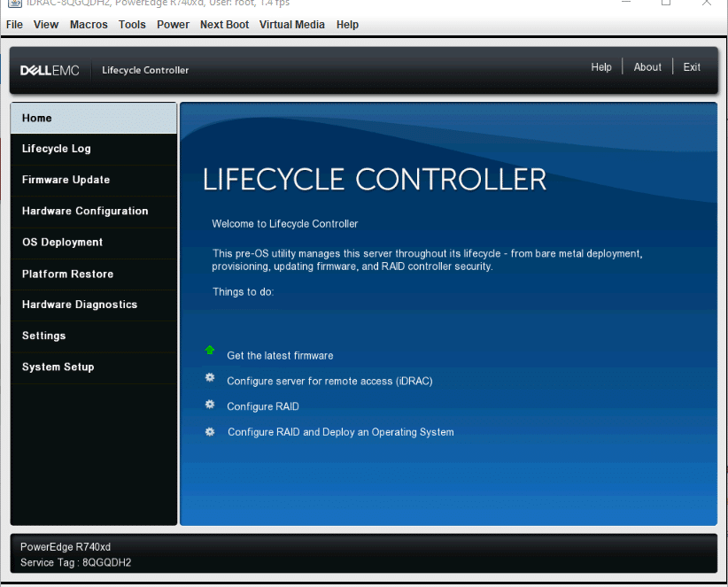
Task: Click the Welcome to Lifecycle Controller text
Action: tap(285, 224)
